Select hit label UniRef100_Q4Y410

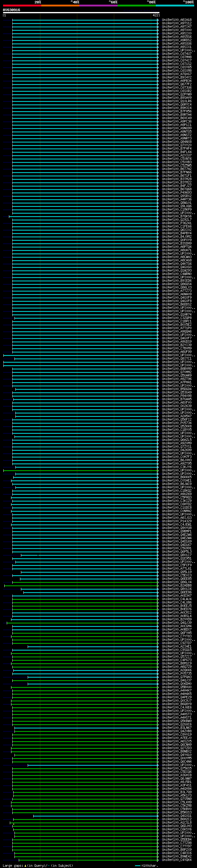[x=177, y=755]
